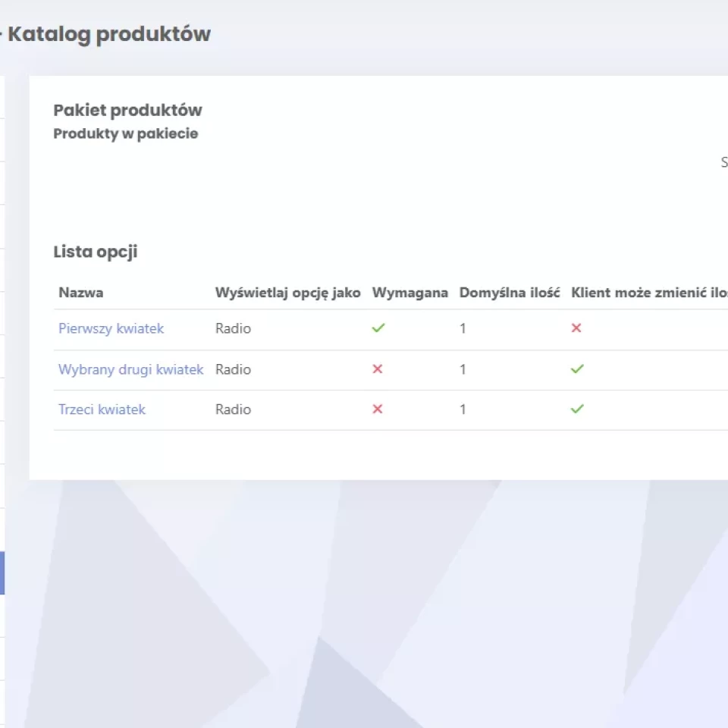Click the Wyświetlaj opcję jako column header
The image size is (728, 728).
coord(287,293)
